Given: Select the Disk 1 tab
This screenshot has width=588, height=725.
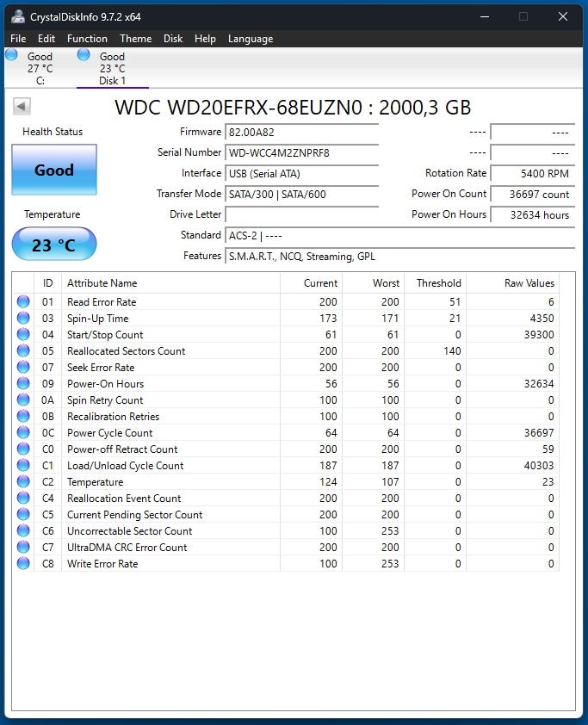Looking at the screenshot, I should coord(112,68).
